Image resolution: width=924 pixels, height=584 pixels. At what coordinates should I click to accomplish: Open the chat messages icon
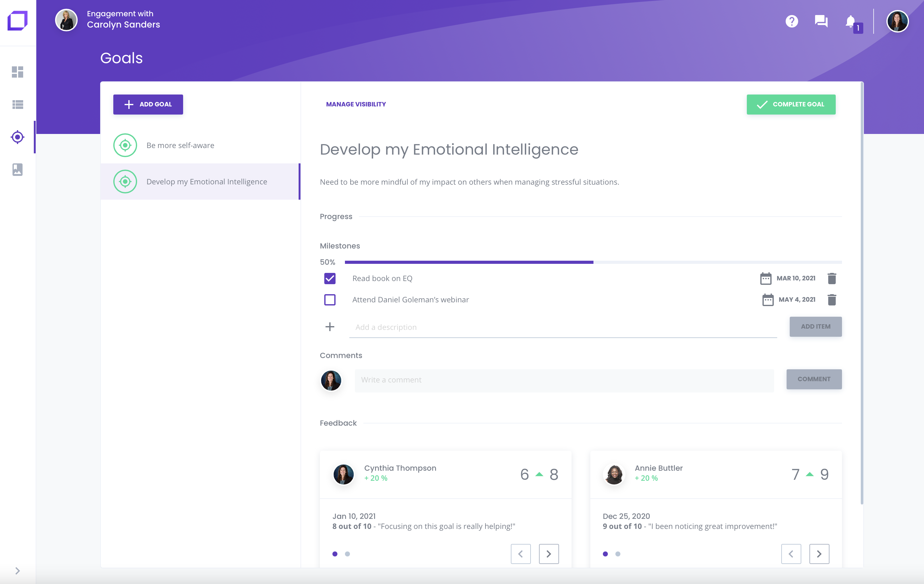pos(821,21)
